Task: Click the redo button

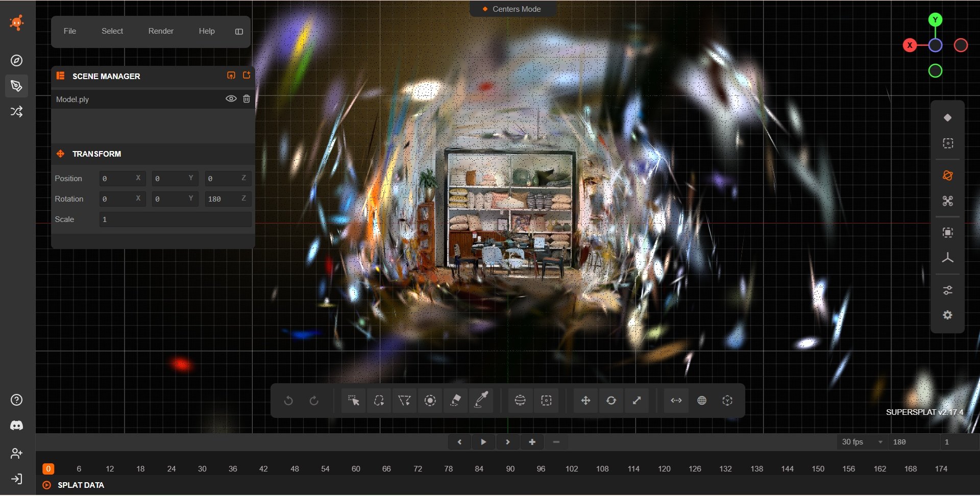Action: (x=314, y=401)
